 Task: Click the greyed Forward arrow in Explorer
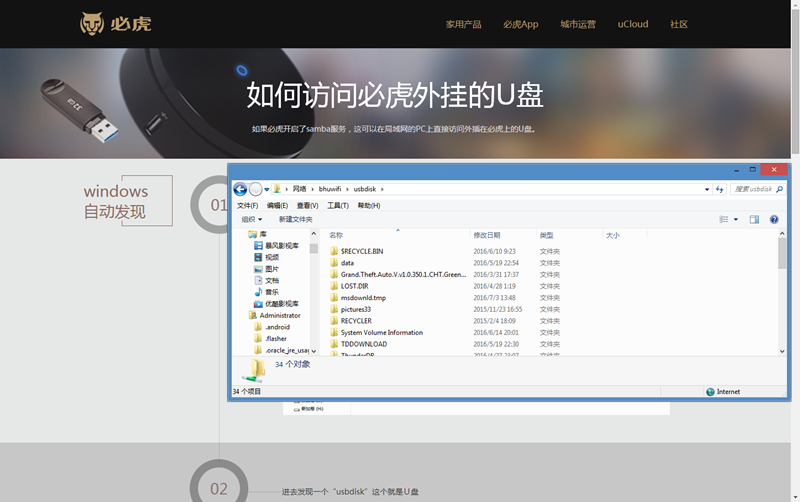tap(256, 189)
